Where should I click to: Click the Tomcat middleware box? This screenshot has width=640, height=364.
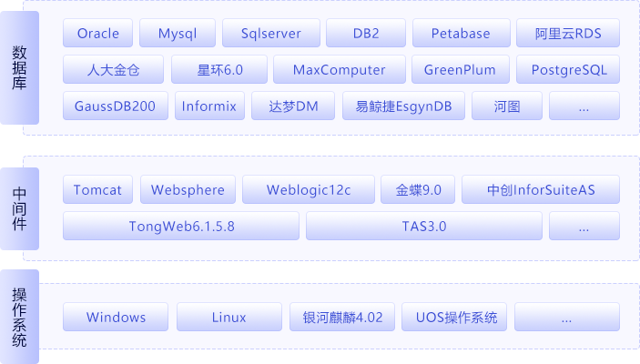98,190
